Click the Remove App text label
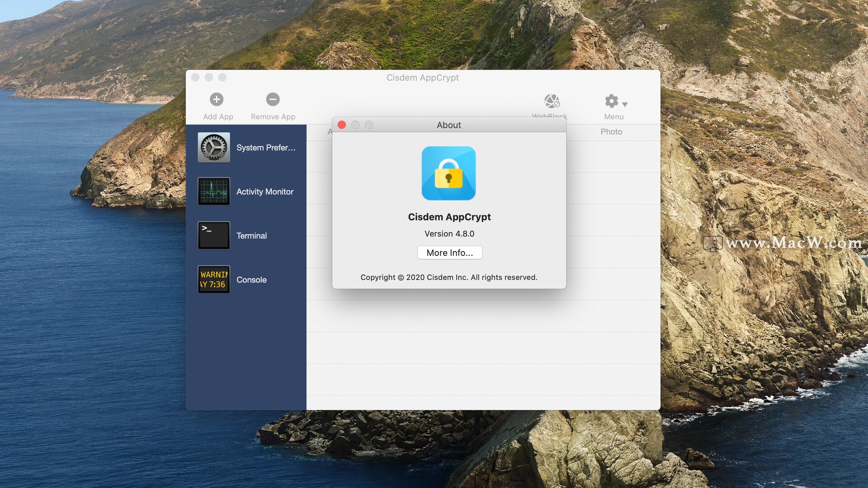 pos(273,117)
